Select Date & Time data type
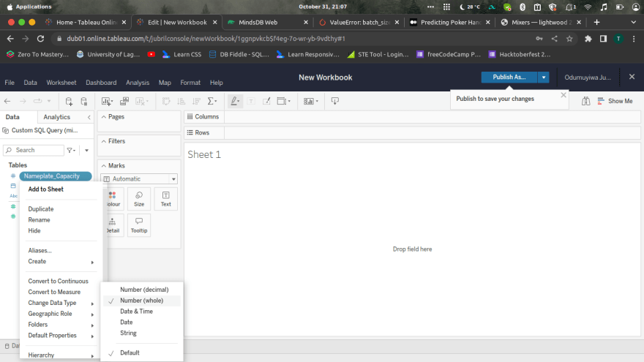The image size is (644, 362). point(136,312)
